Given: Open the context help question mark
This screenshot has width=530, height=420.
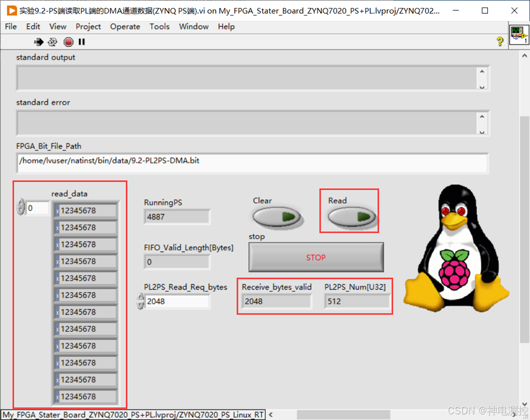Looking at the screenshot, I should pyautogui.click(x=500, y=42).
